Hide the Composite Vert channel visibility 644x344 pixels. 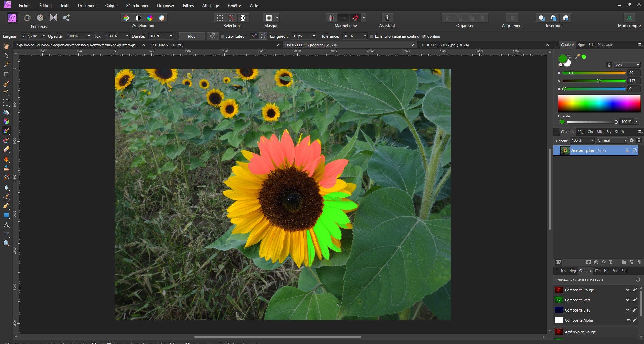click(x=628, y=300)
